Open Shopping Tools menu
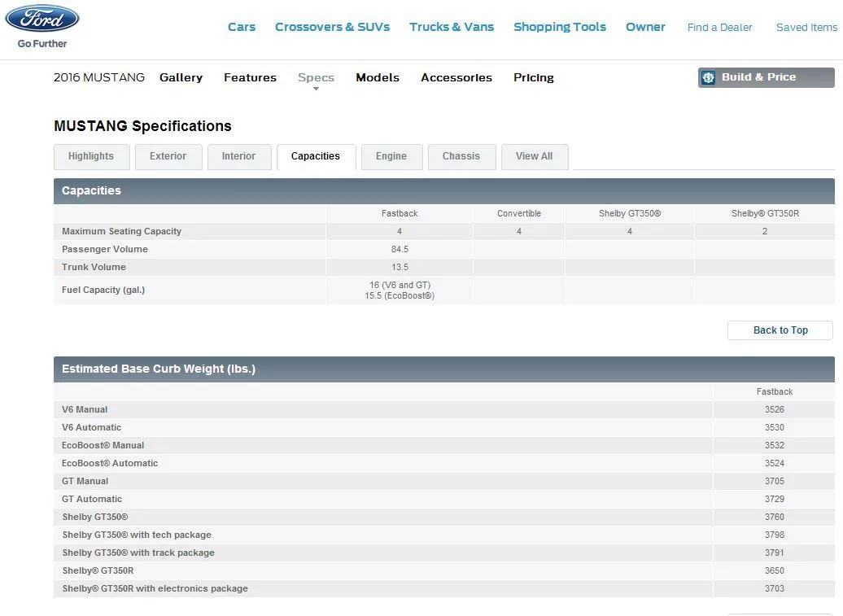 (560, 27)
